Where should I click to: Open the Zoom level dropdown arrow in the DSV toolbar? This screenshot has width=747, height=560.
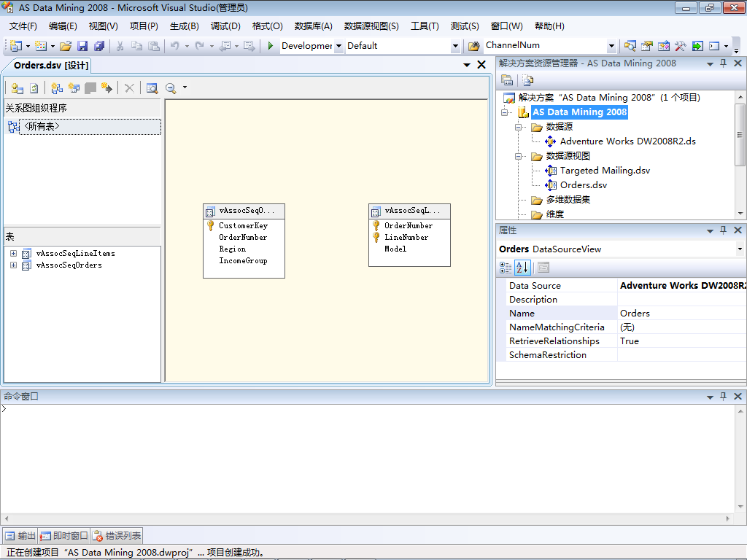[x=185, y=87]
